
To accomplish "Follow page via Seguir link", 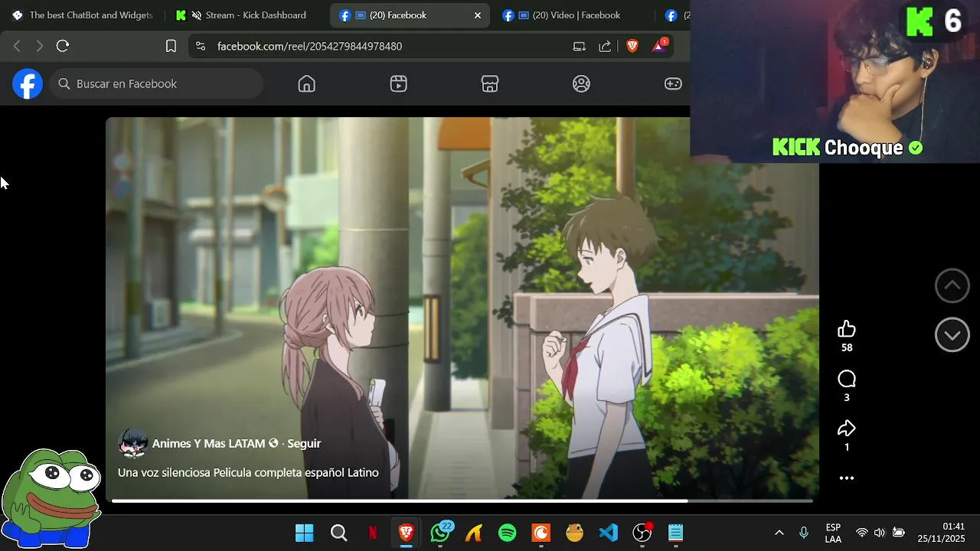I will click(x=304, y=444).
